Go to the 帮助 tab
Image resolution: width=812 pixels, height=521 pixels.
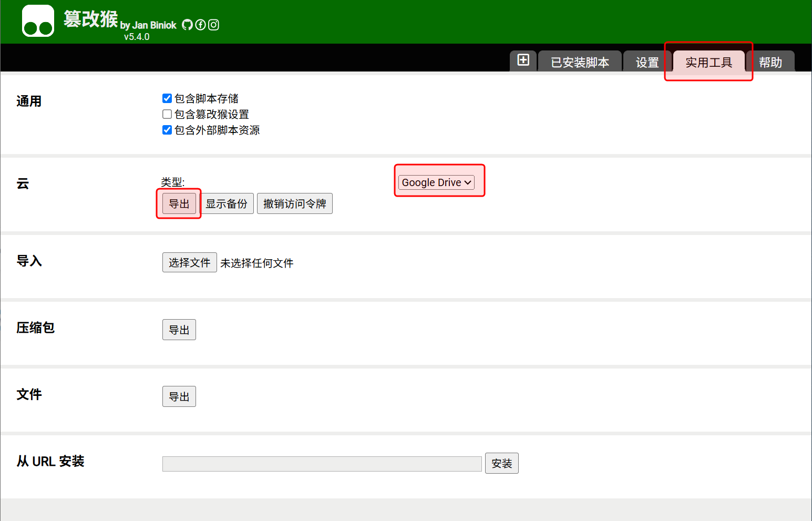coord(770,62)
